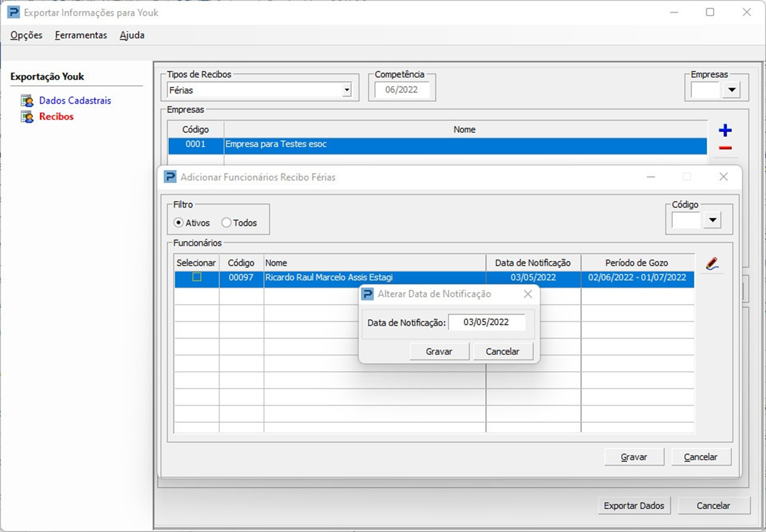Expand the Empresas dropdown arrow
The image size is (766, 532).
point(731,90)
